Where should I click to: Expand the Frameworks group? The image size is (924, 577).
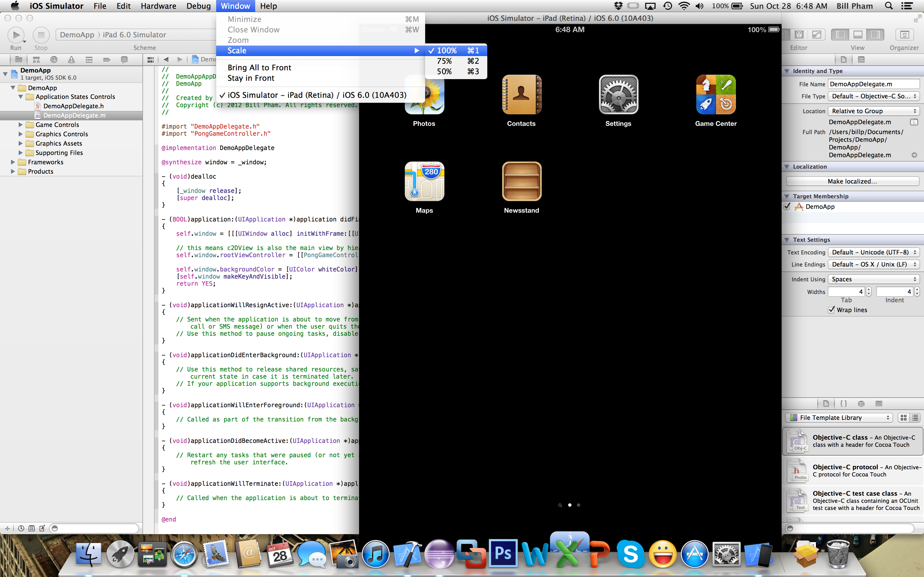click(x=13, y=162)
